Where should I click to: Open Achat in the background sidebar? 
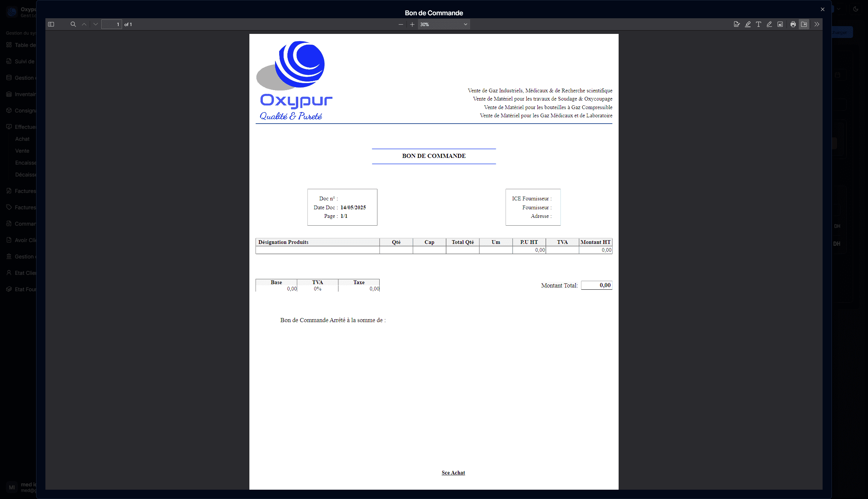tap(22, 139)
